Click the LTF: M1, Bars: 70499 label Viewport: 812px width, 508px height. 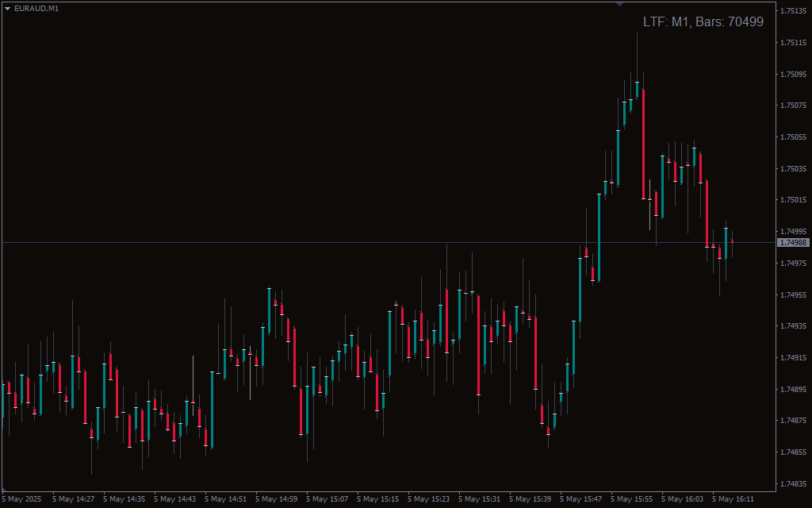pyautogui.click(x=703, y=22)
